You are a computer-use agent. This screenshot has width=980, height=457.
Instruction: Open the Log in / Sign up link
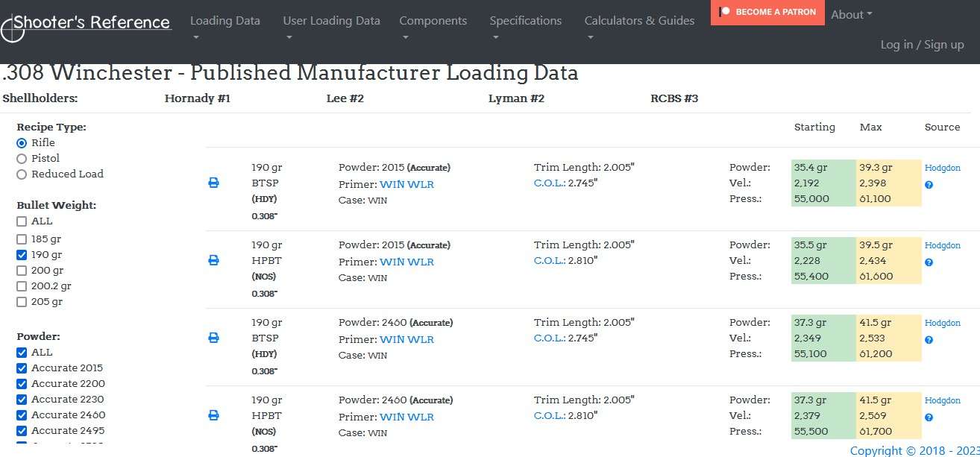tap(922, 45)
